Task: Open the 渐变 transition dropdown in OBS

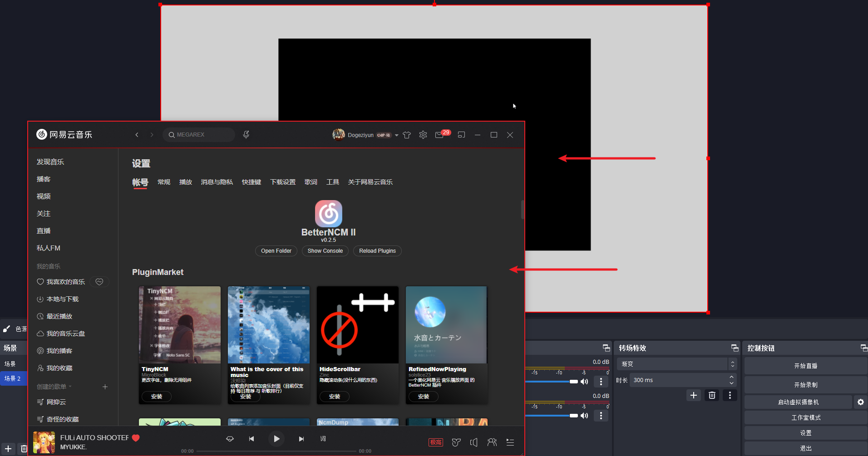Action: 676,364
